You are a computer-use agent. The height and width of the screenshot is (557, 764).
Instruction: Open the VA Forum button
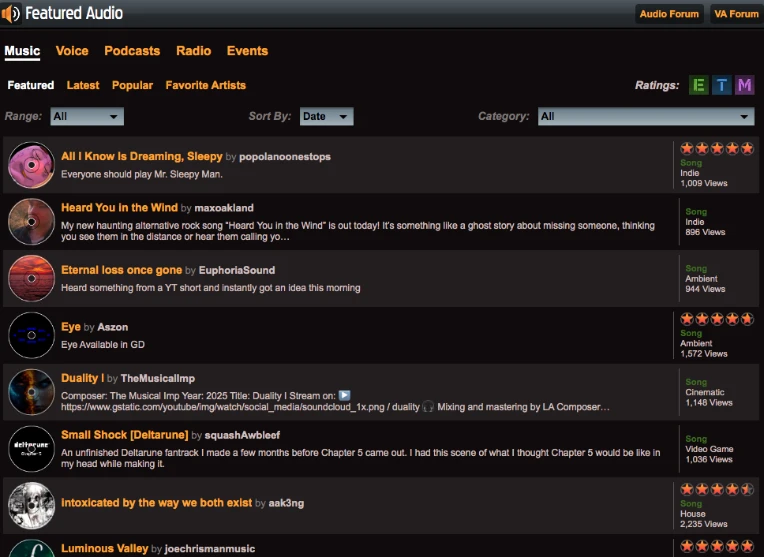click(x=736, y=14)
